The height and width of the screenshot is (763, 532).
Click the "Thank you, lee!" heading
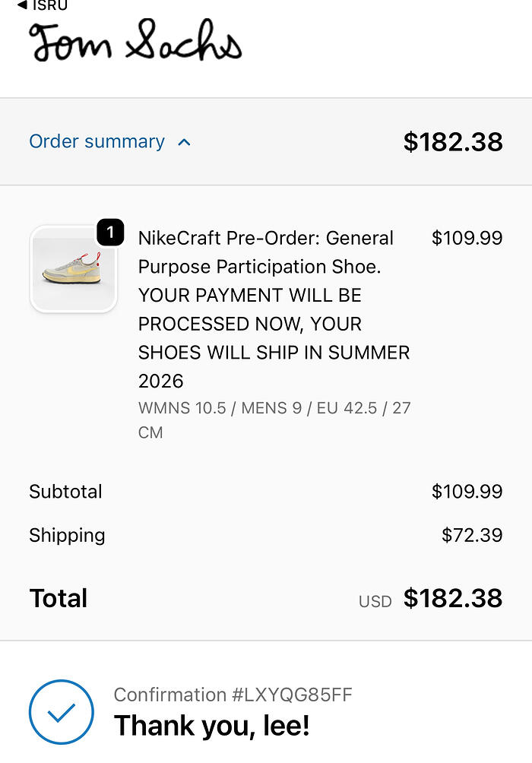tap(211, 726)
